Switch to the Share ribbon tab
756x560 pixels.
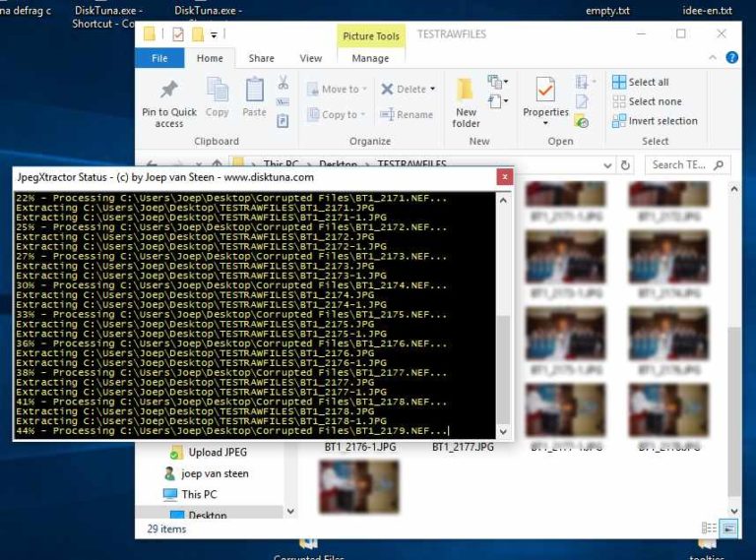point(261,58)
